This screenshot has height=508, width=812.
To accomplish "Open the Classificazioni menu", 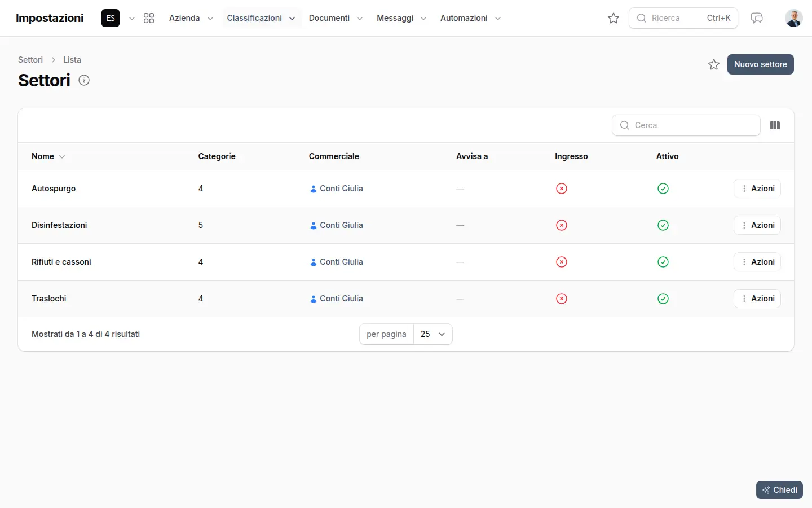I will click(x=261, y=18).
